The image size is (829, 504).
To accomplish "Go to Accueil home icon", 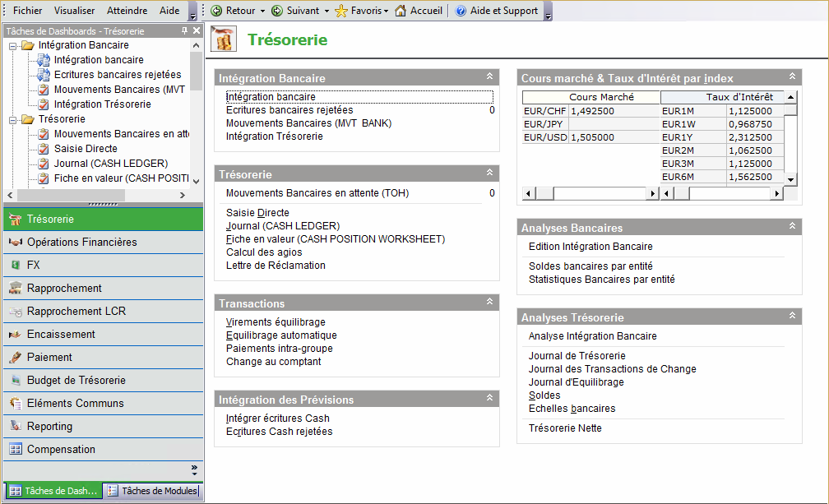I will [x=401, y=11].
